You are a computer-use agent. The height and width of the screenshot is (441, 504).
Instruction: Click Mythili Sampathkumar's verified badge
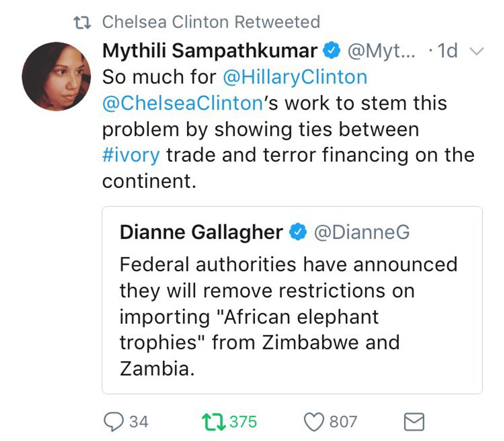tap(331, 51)
